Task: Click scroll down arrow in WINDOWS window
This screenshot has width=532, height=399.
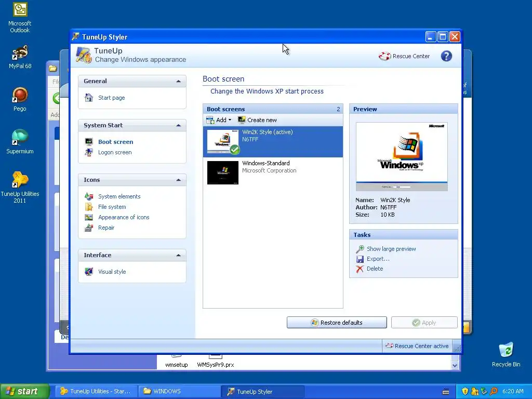Action: [455, 365]
